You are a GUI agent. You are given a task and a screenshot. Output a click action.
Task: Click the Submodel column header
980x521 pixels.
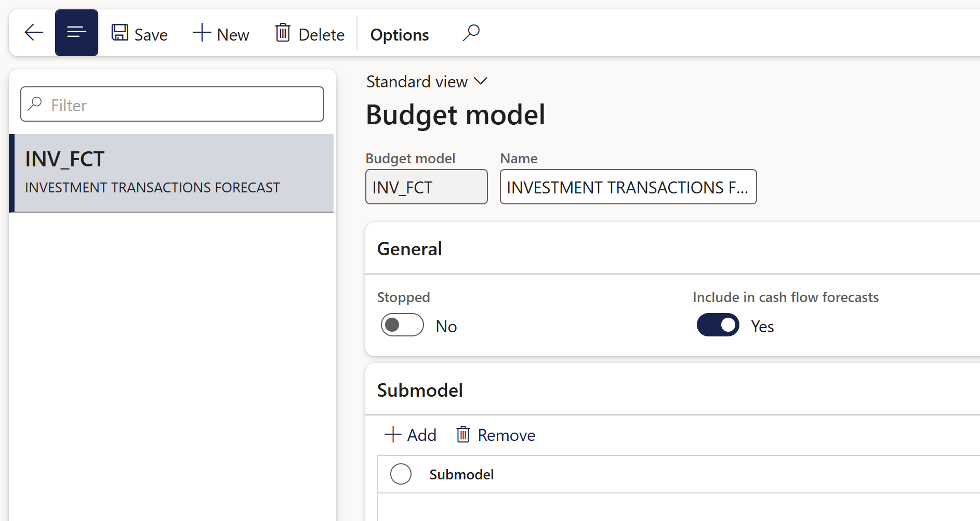point(461,475)
